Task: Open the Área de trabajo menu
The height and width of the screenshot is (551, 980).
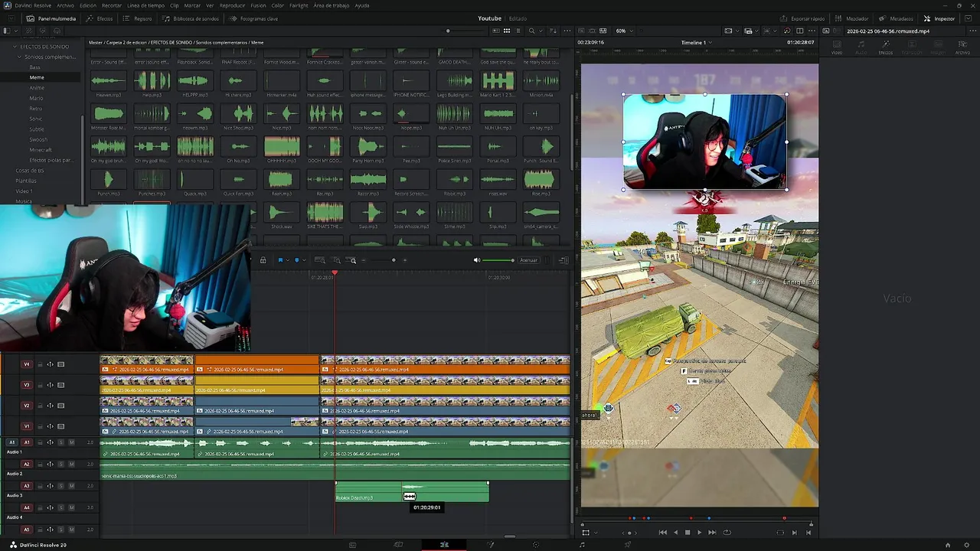Action: (331, 5)
